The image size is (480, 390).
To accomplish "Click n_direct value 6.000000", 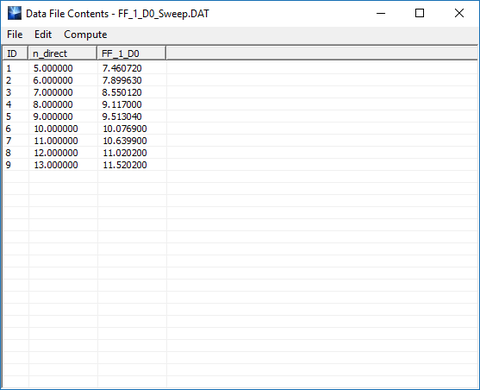I will click(x=53, y=80).
